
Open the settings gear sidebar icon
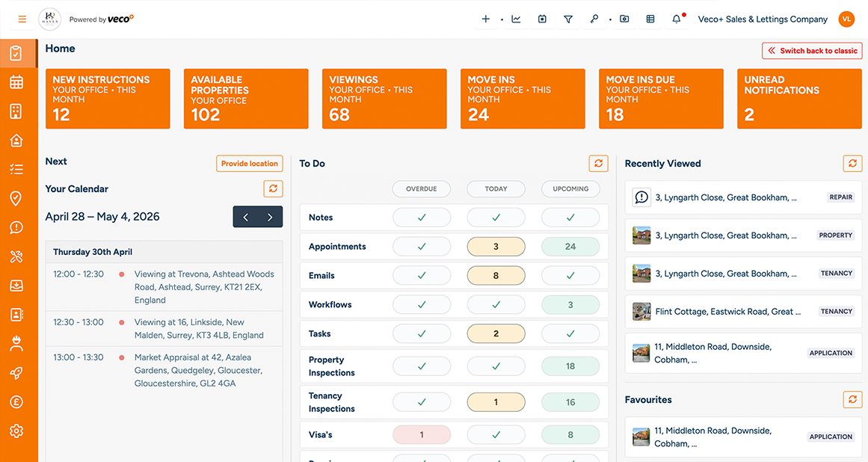(x=16, y=431)
